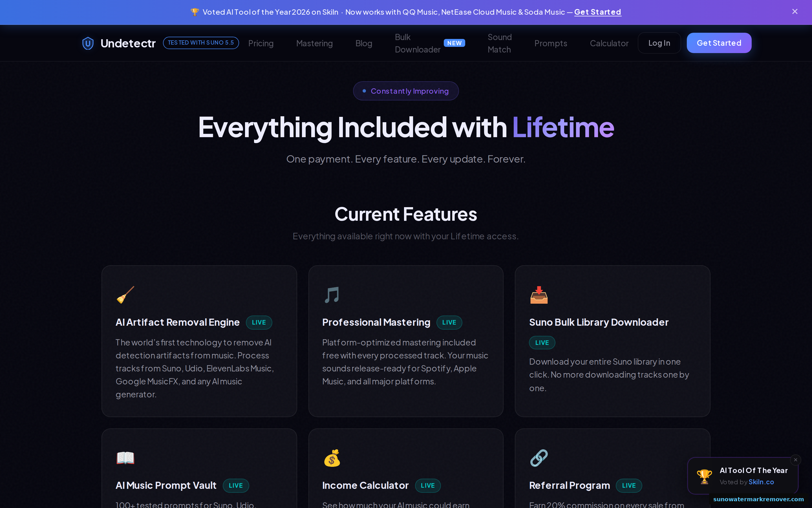Click the Income Calculator title

tap(365, 485)
